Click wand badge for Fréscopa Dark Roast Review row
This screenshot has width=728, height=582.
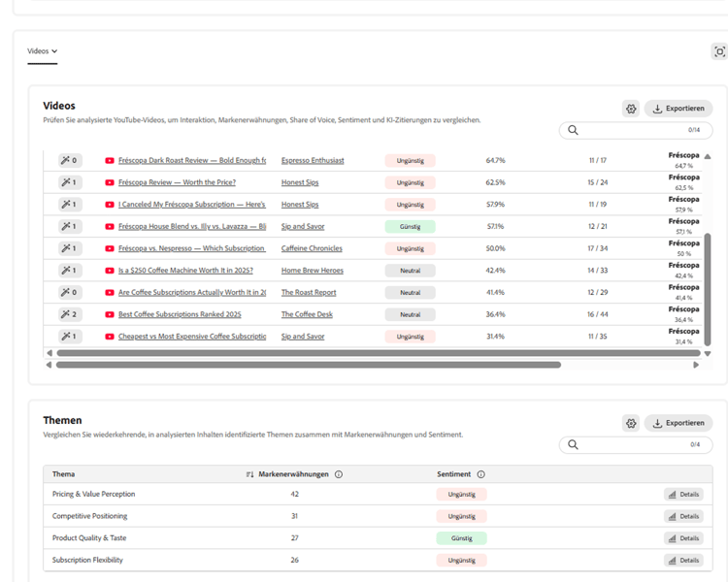click(70, 161)
